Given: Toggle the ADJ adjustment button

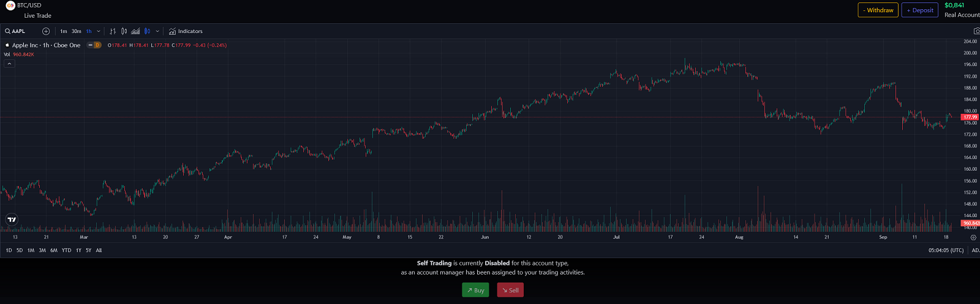Looking at the screenshot, I should [976, 250].
